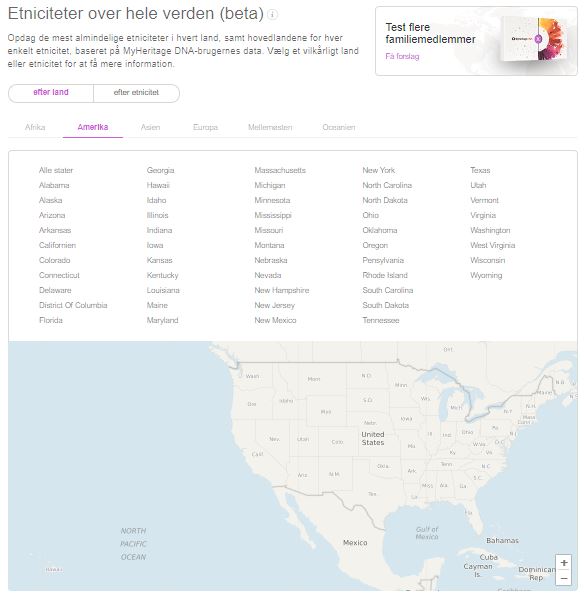Open the Oceanien tab
Screen dimensions: 584x598
[x=339, y=127]
